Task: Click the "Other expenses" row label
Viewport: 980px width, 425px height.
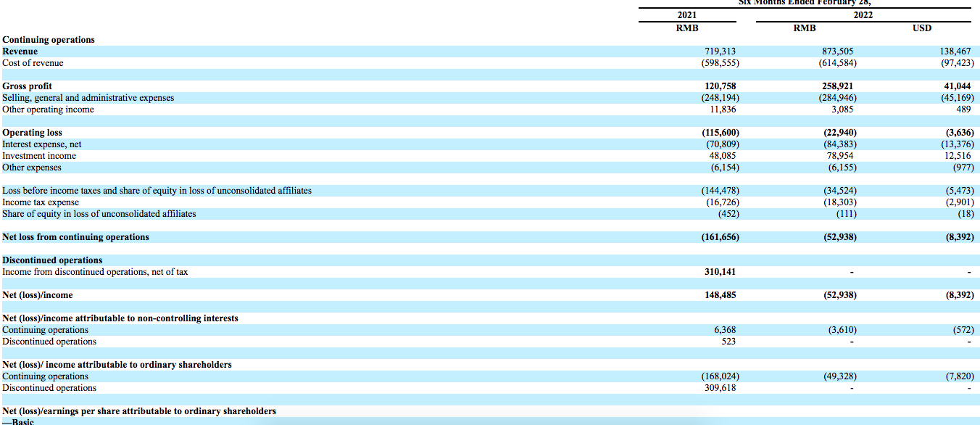Action: click(32, 168)
